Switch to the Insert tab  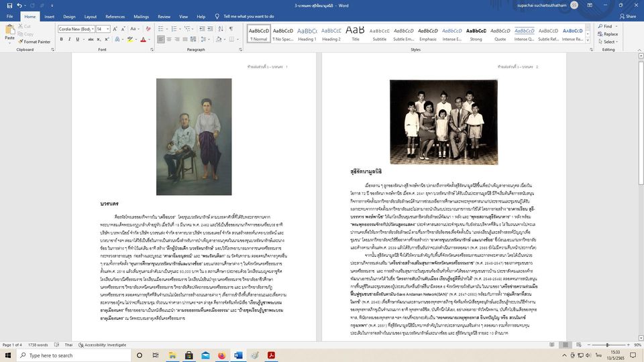pyautogui.click(x=49, y=17)
